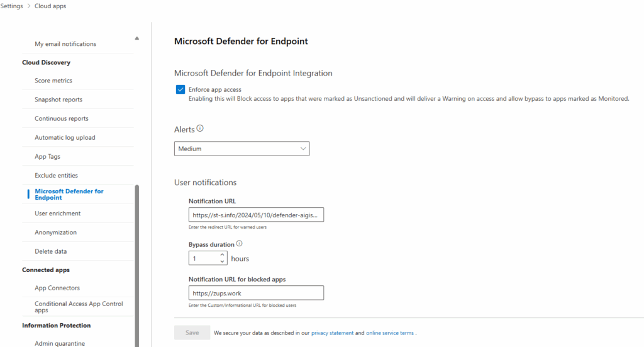
Task: Open the Alerts severity Medium dropdown
Action: click(241, 149)
